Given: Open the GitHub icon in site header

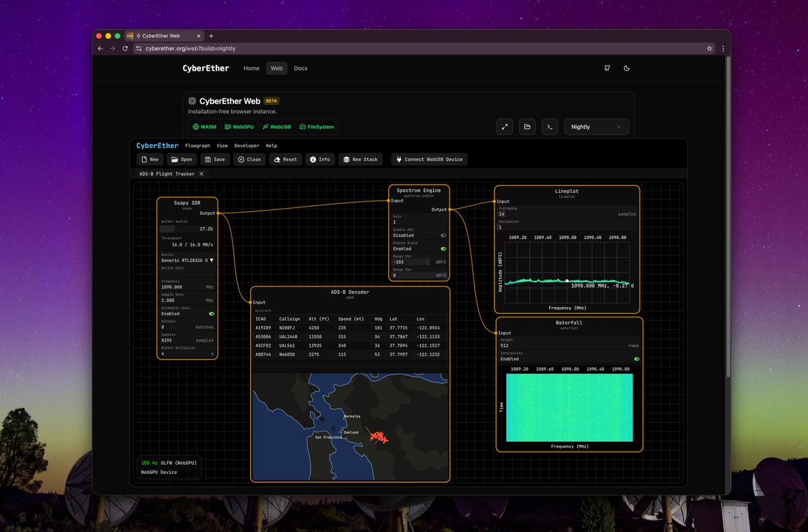Looking at the screenshot, I should pyautogui.click(x=607, y=68).
